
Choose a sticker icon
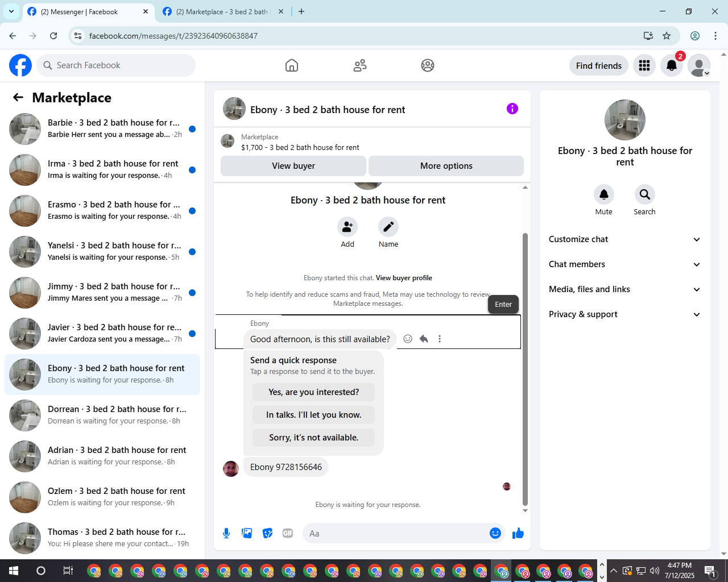coord(267,533)
